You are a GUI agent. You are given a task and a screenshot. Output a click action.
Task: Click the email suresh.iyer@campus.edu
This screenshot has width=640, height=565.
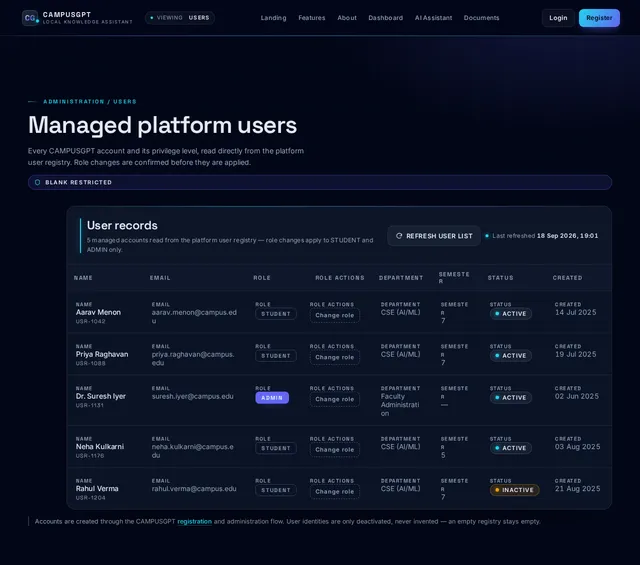(192, 396)
